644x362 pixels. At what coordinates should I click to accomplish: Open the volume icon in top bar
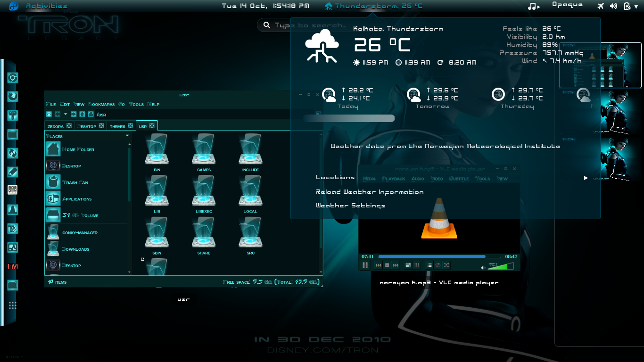[x=613, y=6]
